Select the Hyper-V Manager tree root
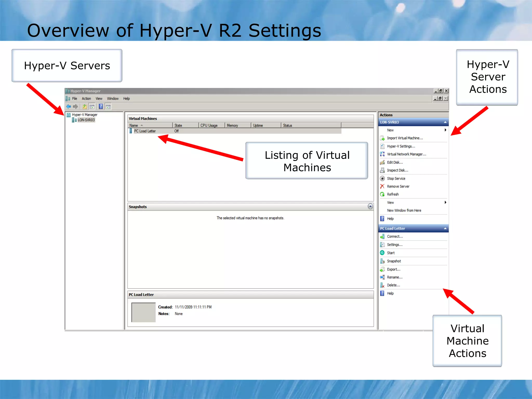The image size is (532, 399). point(85,115)
